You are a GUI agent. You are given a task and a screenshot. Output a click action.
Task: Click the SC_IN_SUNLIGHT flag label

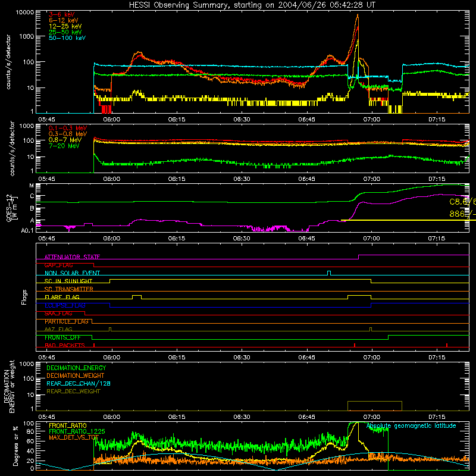(68, 281)
